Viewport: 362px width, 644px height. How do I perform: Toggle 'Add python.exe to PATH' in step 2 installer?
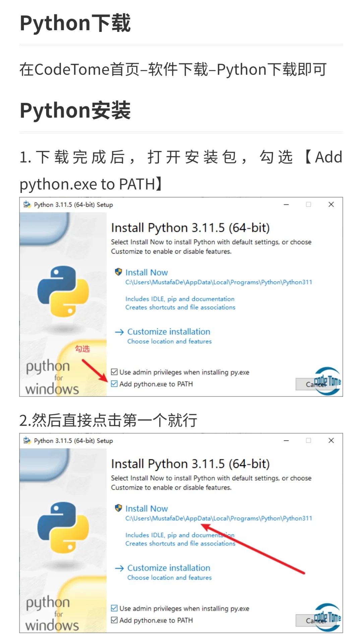coord(114,620)
